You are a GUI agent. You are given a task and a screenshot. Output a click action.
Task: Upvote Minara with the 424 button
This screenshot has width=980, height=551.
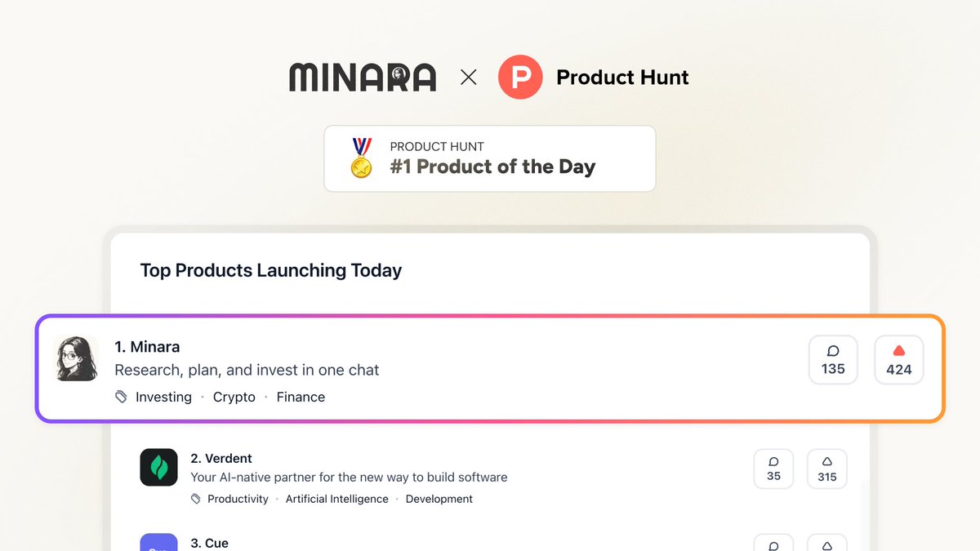[x=899, y=359]
